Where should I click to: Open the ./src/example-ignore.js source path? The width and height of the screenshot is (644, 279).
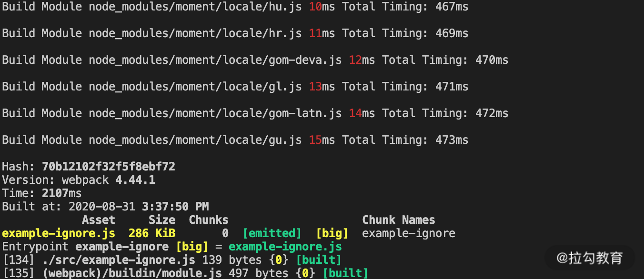pyautogui.click(x=118, y=260)
